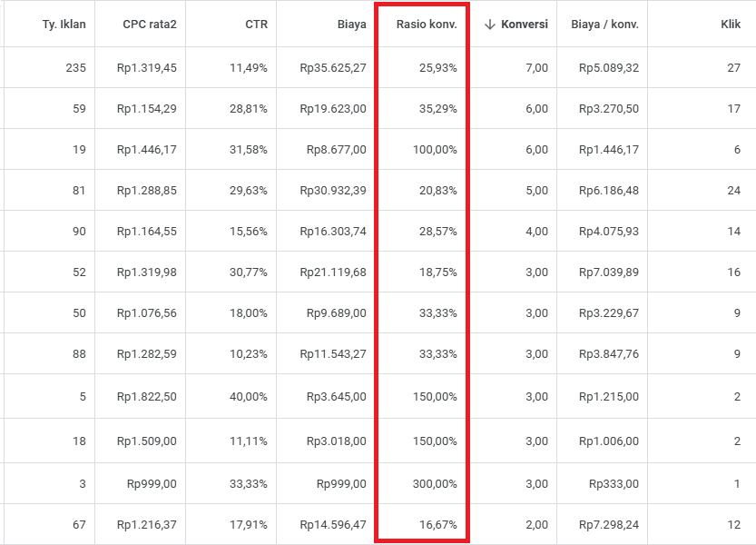Click the Rp1.822,50 average CPC cell
The image size is (756, 545).
(x=147, y=397)
